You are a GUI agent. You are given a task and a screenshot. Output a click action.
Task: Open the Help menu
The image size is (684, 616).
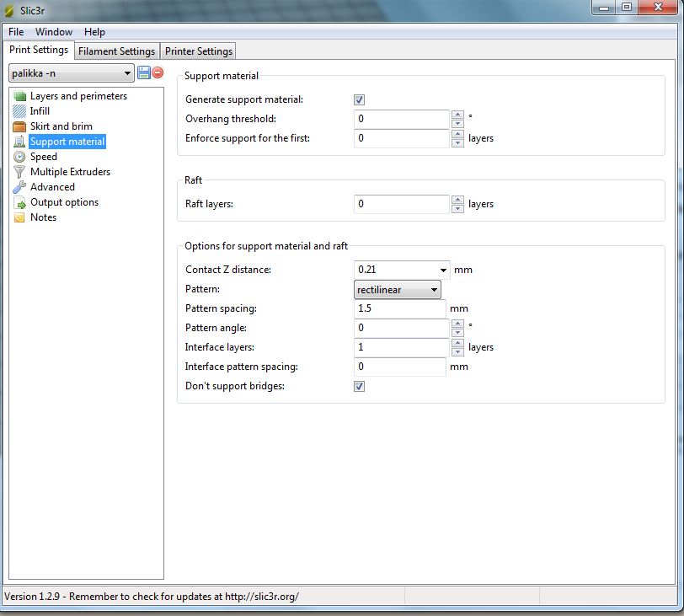(94, 32)
